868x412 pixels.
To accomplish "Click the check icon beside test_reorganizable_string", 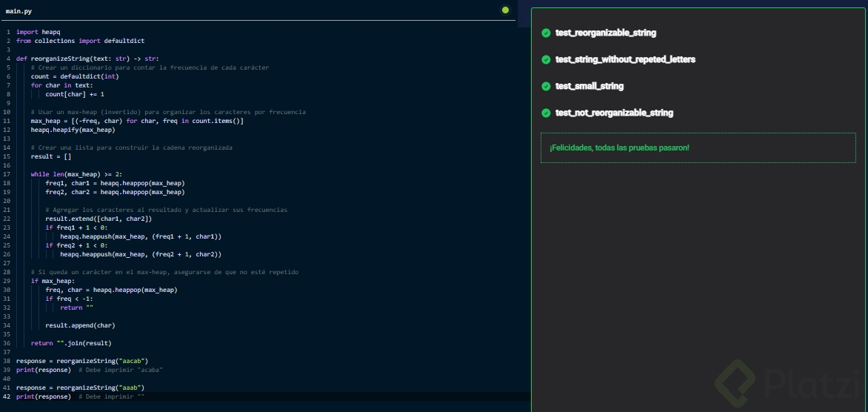I will (x=546, y=33).
